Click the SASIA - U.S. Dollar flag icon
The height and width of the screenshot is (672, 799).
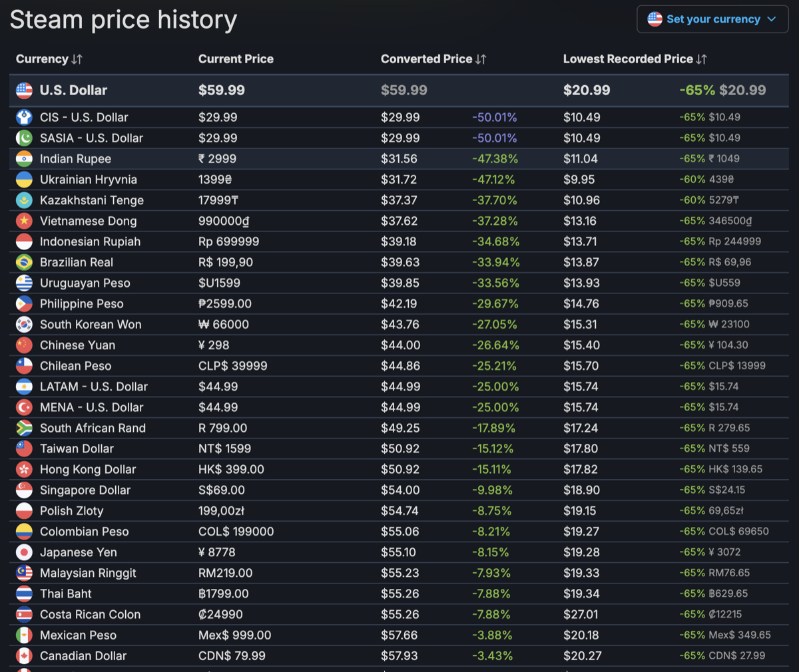pos(24,138)
